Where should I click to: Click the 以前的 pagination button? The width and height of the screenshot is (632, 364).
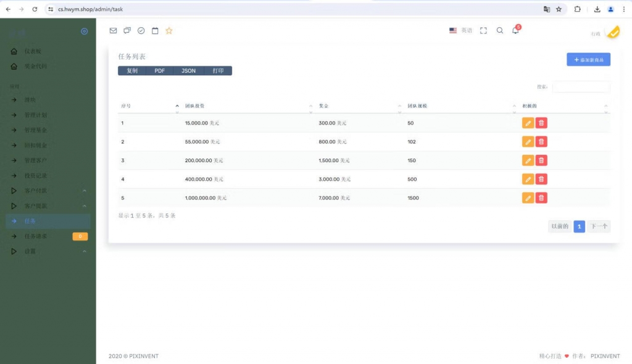coord(560,226)
